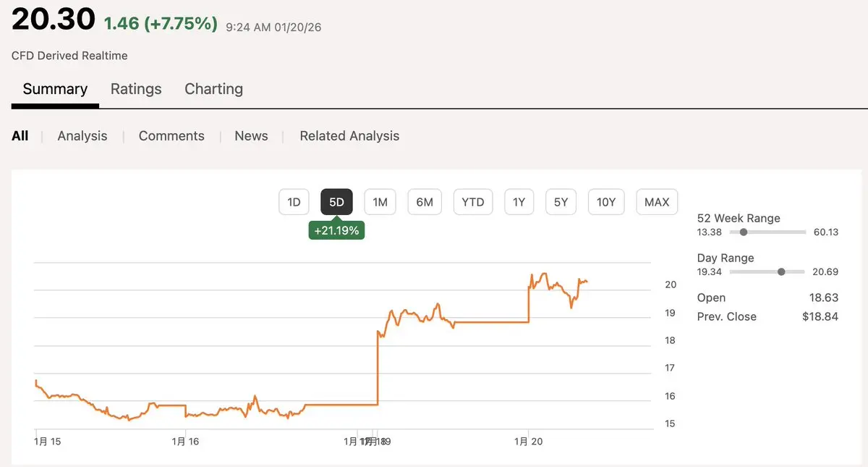Switch chart to 1M range
Viewport: 868px width, 467px height.
380,202
